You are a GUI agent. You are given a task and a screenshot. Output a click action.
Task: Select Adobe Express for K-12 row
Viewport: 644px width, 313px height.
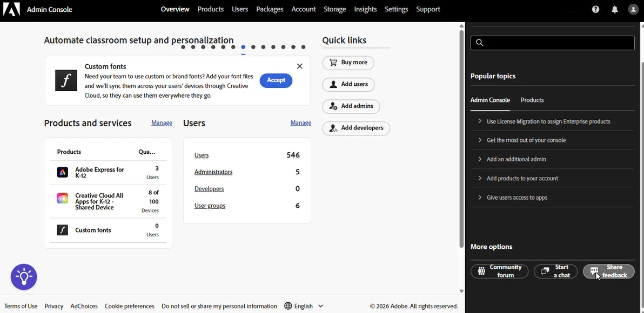coord(108,173)
